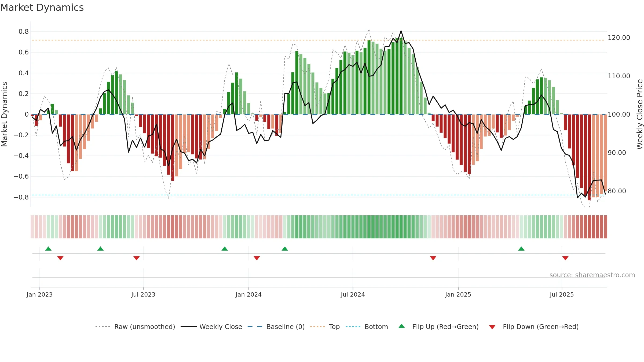
Task: Click the flip-down marker just after Jul 2025
Action: pyautogui.click(x=565, y=258)
